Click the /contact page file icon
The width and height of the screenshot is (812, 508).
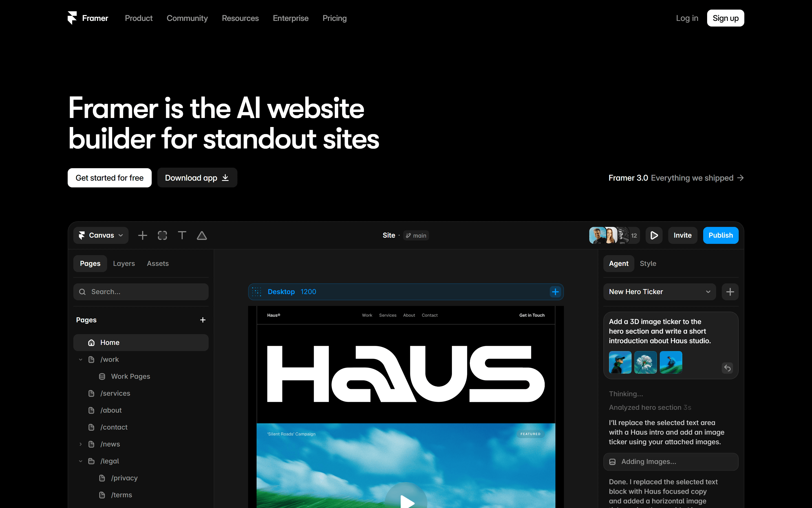pos(91,427)
